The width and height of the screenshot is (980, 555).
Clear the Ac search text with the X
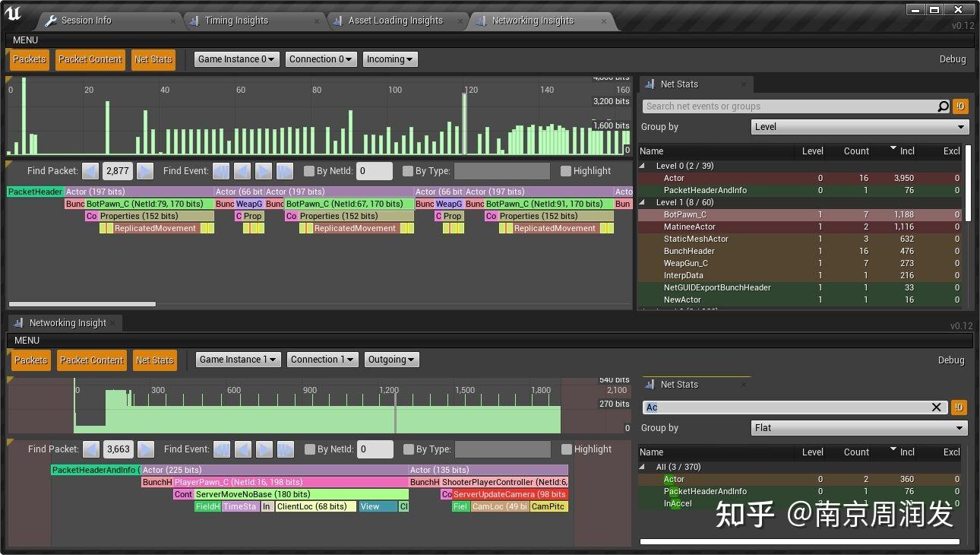[936, 408]
